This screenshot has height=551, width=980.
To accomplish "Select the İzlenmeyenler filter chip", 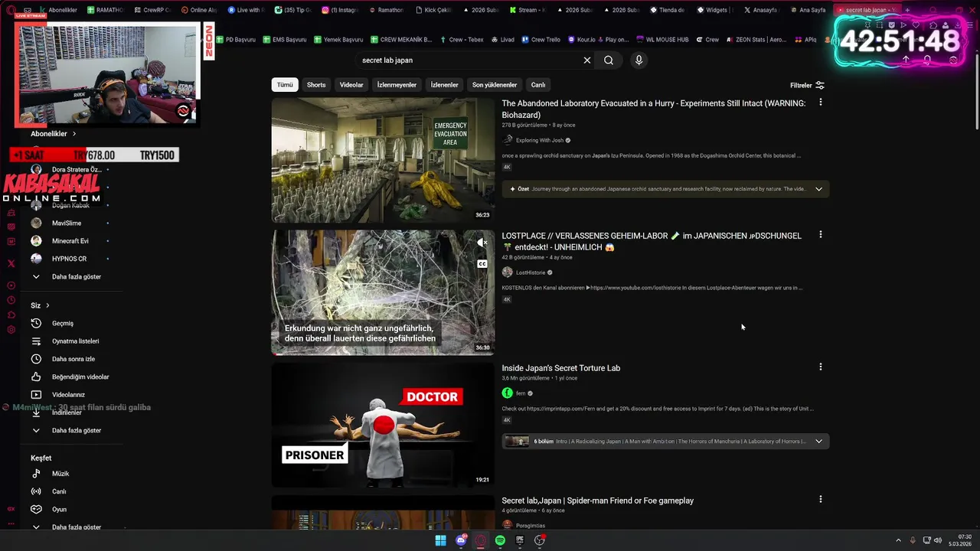I will (x=397, y=85).
